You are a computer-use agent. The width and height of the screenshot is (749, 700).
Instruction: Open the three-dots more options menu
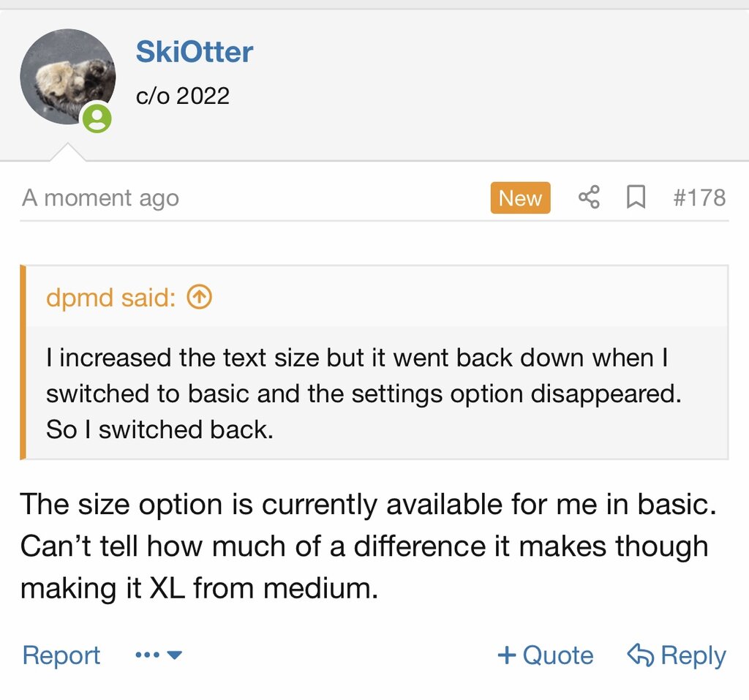pos(147,655)
